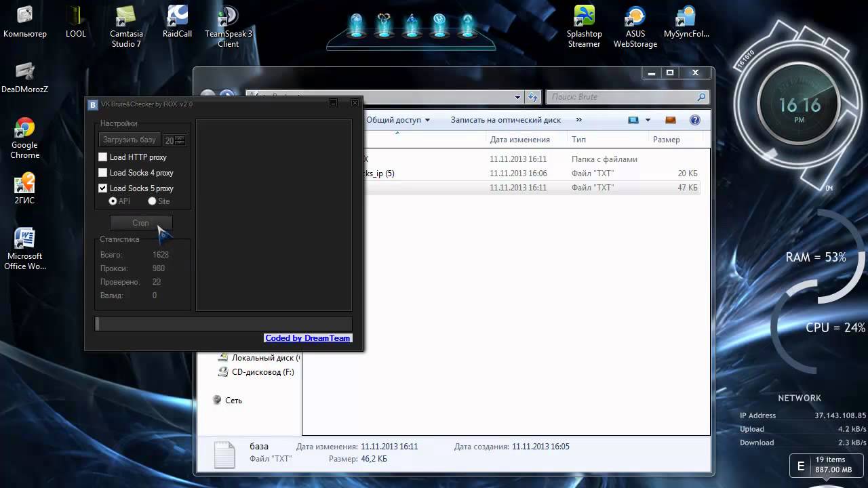The width and height of the screenshot is (868, 488).
Task: Open the 2ГИС desktop shortcut
Action: 25,188
